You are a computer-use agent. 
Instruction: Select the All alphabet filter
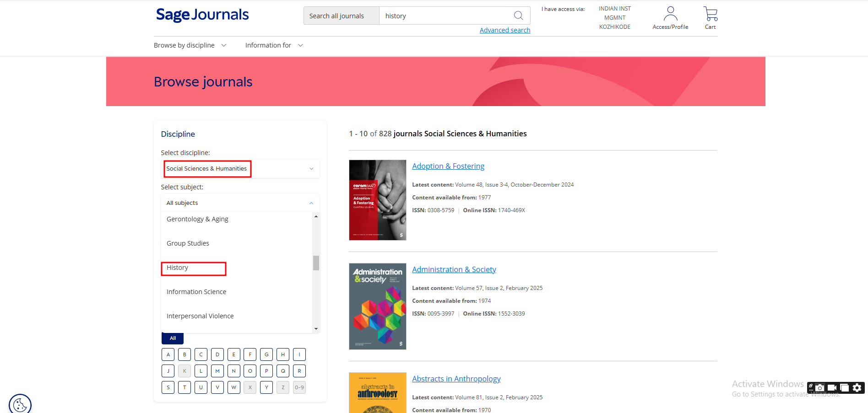tap(173, 338)
